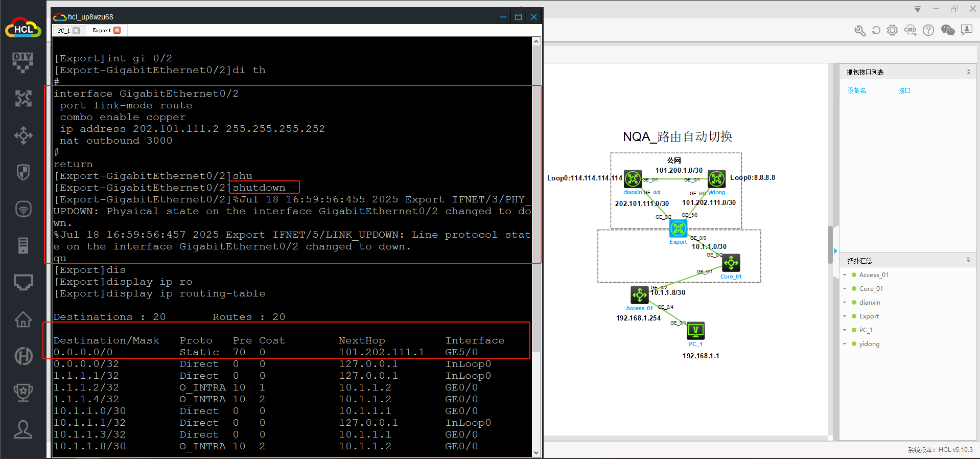This screenshot has width=980, height=459.
Task: Open the title bar dropdown triangle menu
Action: (918, 9)
